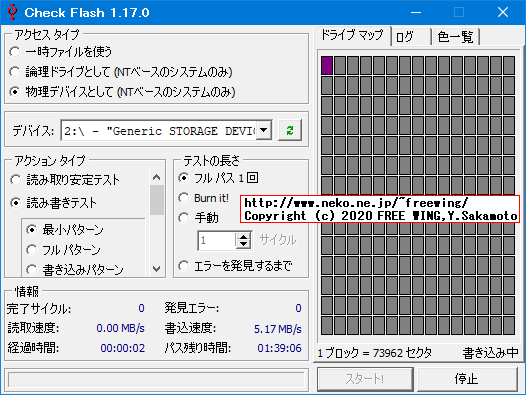Click the action type scrollbar thumb
Image resolution: width=526 pixels, height=395 pixels.
[157, 200]
